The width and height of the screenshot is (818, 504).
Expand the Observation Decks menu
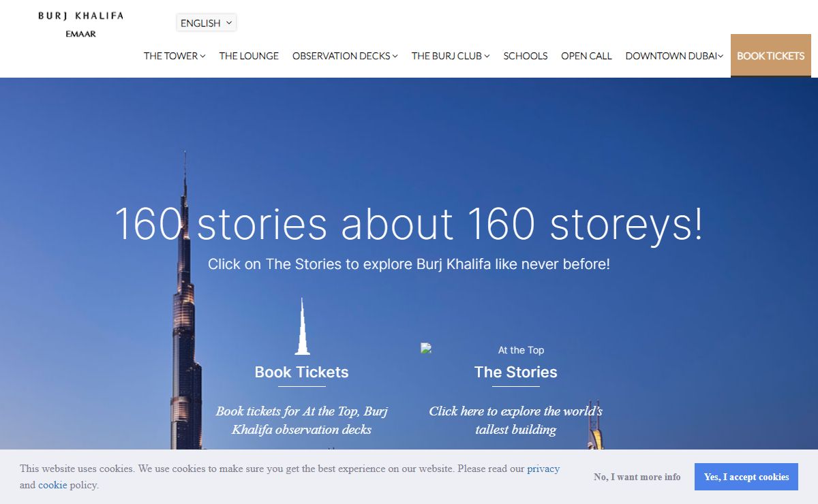click(345, 56)
